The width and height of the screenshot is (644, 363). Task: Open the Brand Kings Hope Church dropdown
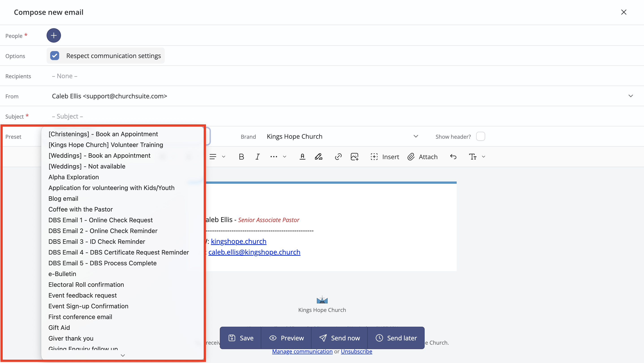pyautogui.click(x=342, y=136)
